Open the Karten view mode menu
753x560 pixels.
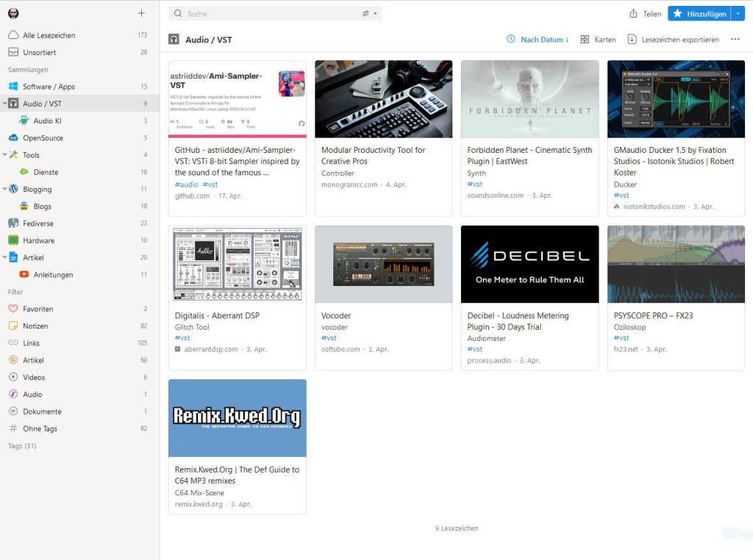[598, 40]
